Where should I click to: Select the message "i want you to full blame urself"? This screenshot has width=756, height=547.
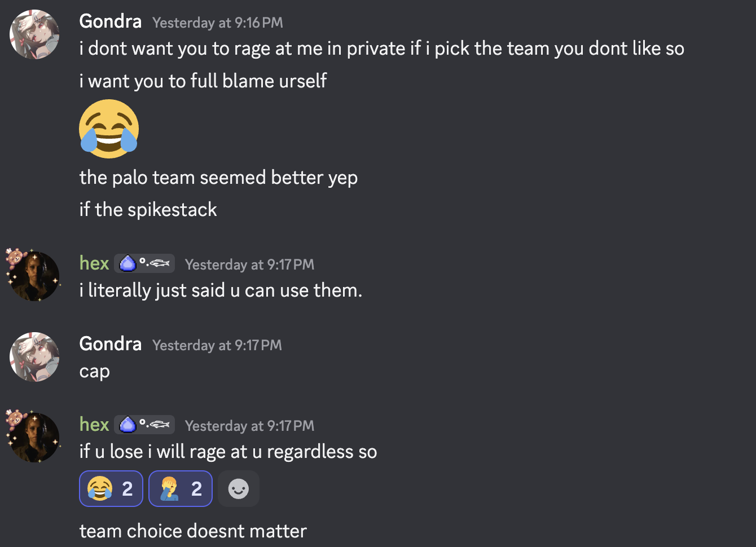click(x=203, y=81)
